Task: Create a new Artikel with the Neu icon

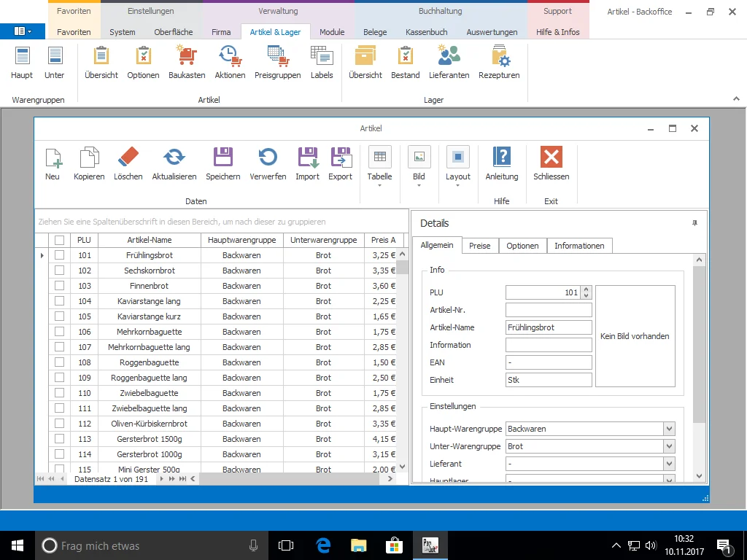Action: pyautogui.click(x=53, y=162)
